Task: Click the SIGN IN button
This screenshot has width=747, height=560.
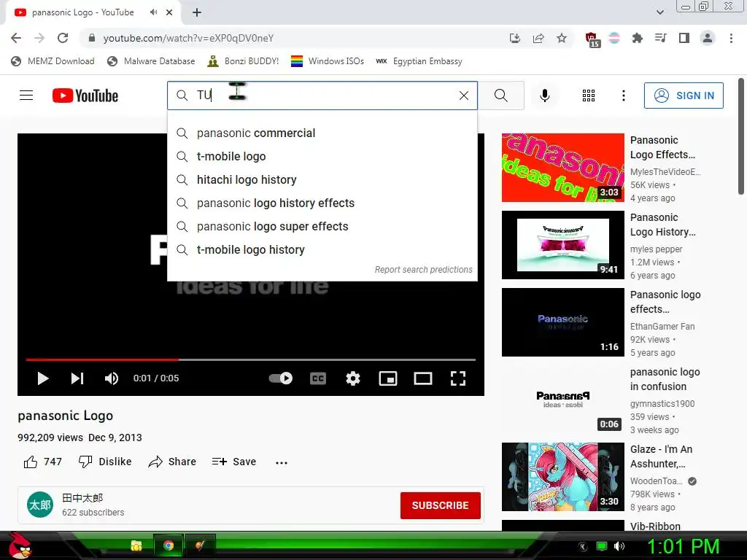Action: [683, 96]
